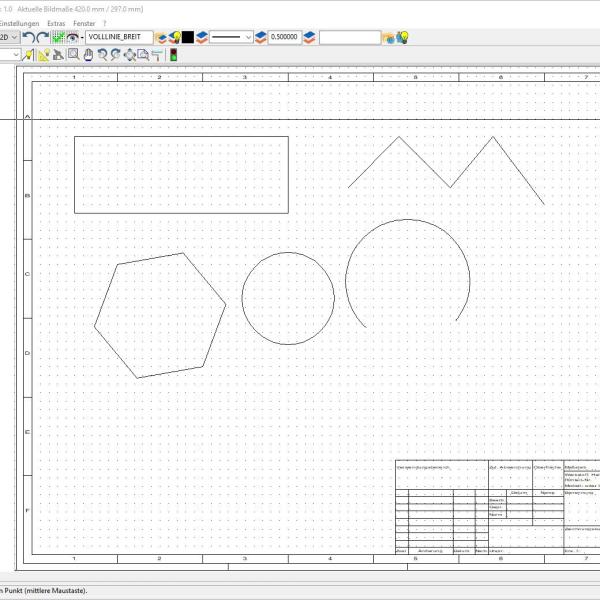Click the magnifier over page icon
The height and width of the screenshot is (600, 600).
click(x=143, y=55)
